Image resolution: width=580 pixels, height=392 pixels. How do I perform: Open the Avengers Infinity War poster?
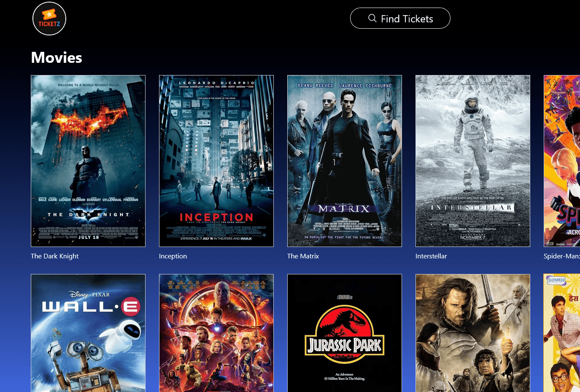click(216, 333)
